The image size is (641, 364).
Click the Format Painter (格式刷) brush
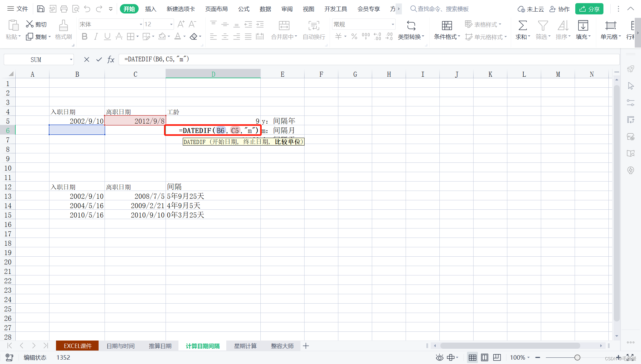click(x=64, y=30)
